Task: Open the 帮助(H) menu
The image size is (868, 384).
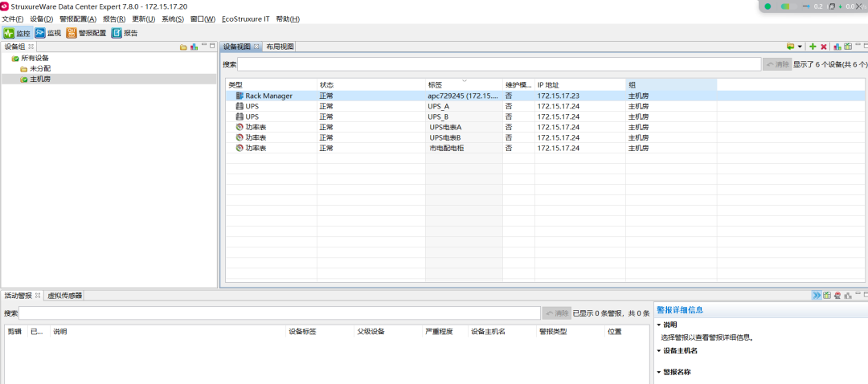Action: coord(288,18)
